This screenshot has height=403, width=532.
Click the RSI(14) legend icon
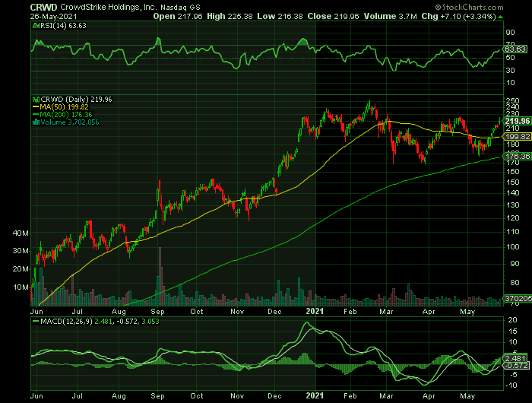pos(34,26)
